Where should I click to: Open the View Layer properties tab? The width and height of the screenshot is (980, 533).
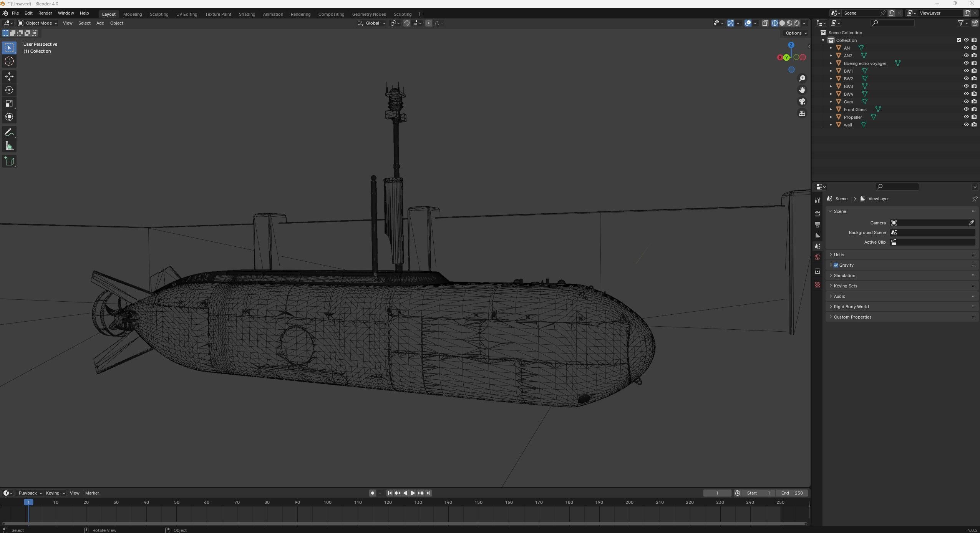(817, 235)
